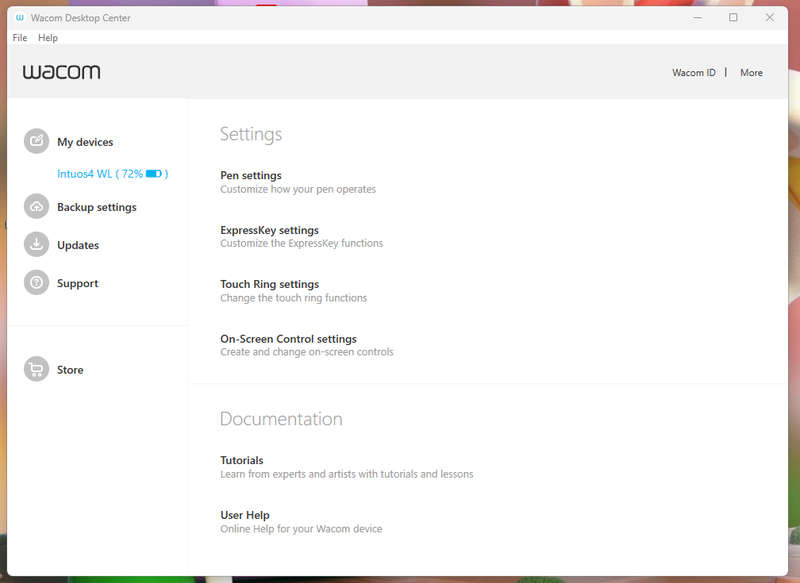Open the File menu

20,38
